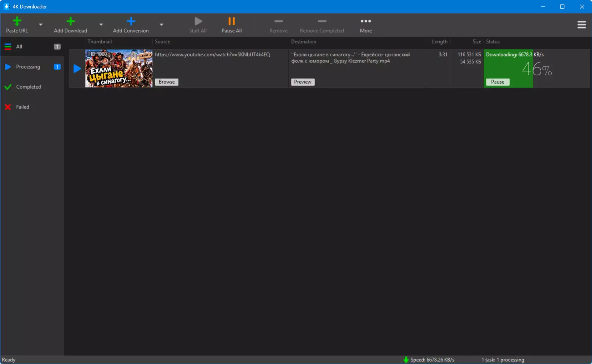Click the video thumbnail of the download
Image resolution: width=592 pixels, height=364 pixels.
119,68
